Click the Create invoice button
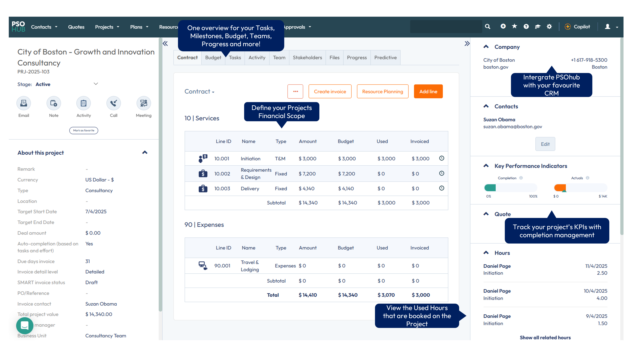This screenshot has width=644, height=362. [330, 91]
